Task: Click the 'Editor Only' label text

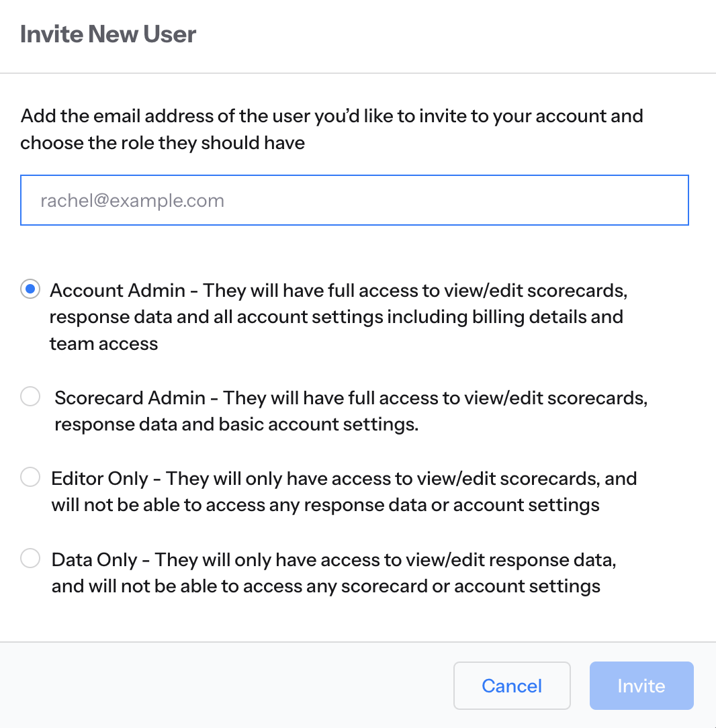Action: [x=100, y=479]
